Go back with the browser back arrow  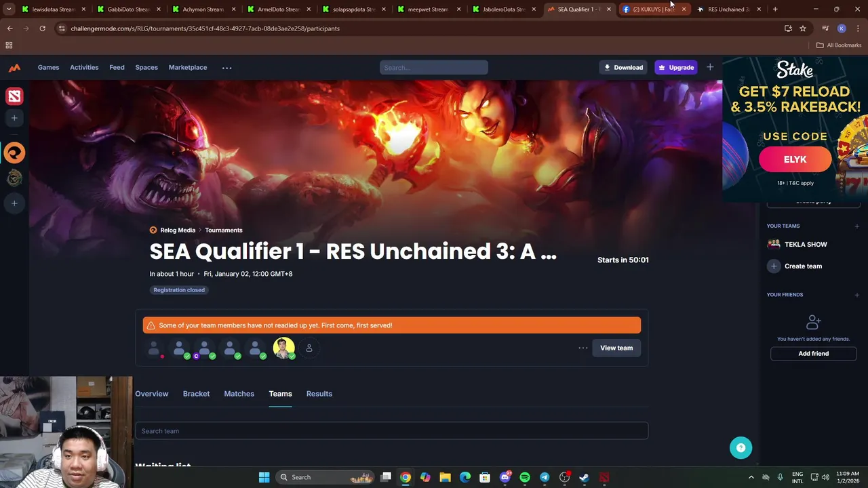pyautogui.click(x=9, y=28)
